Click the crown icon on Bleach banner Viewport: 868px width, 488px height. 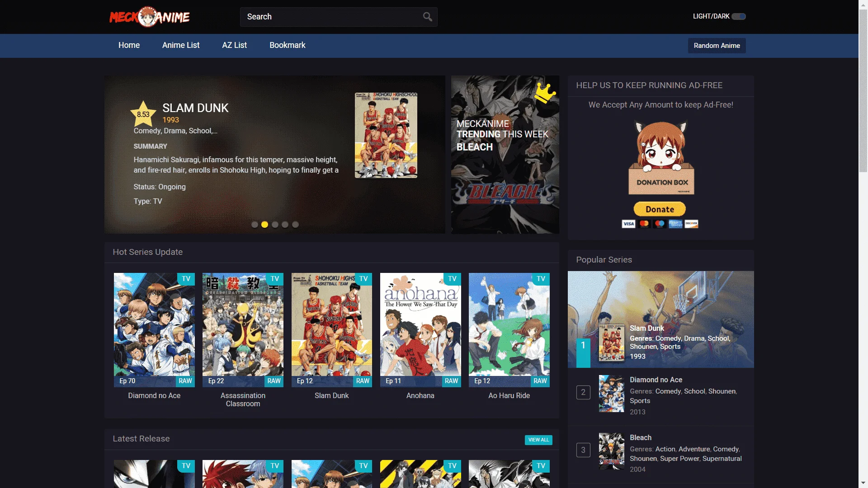[x=545, y=93]
